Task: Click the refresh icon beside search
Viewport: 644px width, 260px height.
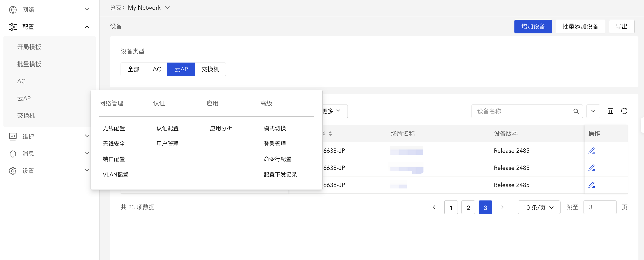Action: [x=624, y=111]
